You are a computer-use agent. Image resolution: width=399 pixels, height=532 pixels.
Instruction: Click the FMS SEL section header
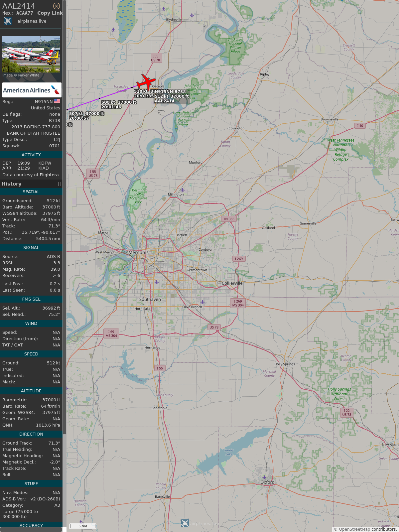coord(31,299)
